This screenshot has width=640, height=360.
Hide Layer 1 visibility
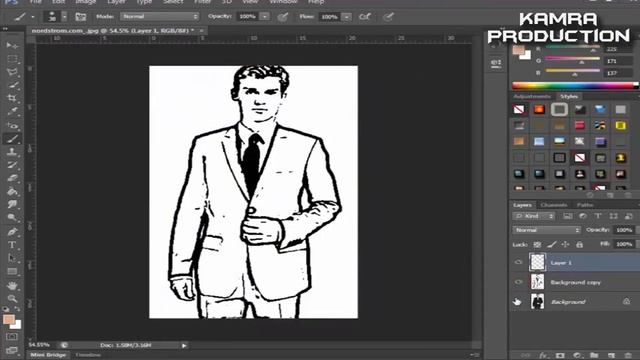point(518,262)
